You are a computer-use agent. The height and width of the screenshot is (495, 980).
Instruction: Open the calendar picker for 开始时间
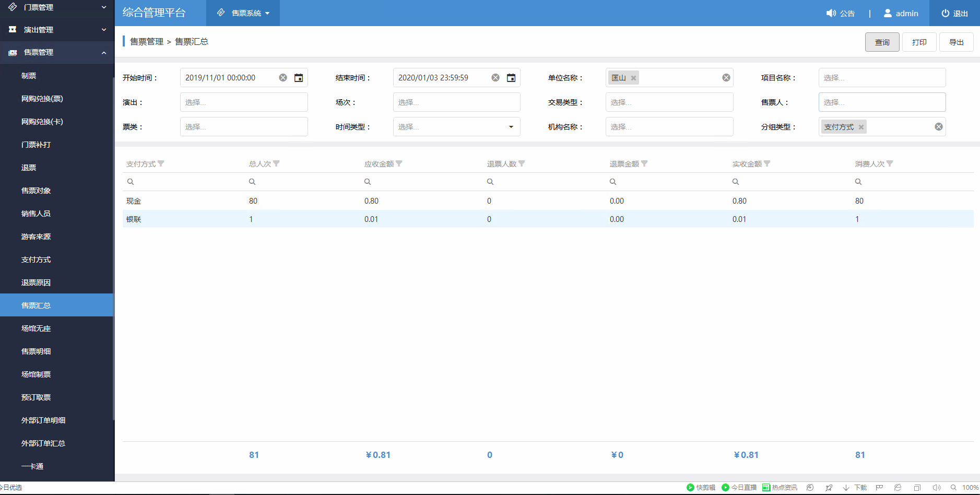tap(299, 77)
